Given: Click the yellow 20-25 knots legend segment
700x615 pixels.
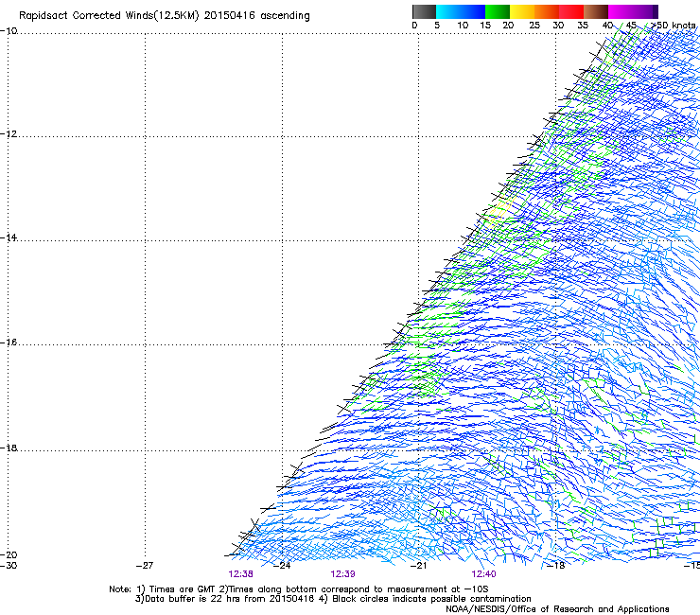Looking at the screenshot, I should click(x=522, y=11).
